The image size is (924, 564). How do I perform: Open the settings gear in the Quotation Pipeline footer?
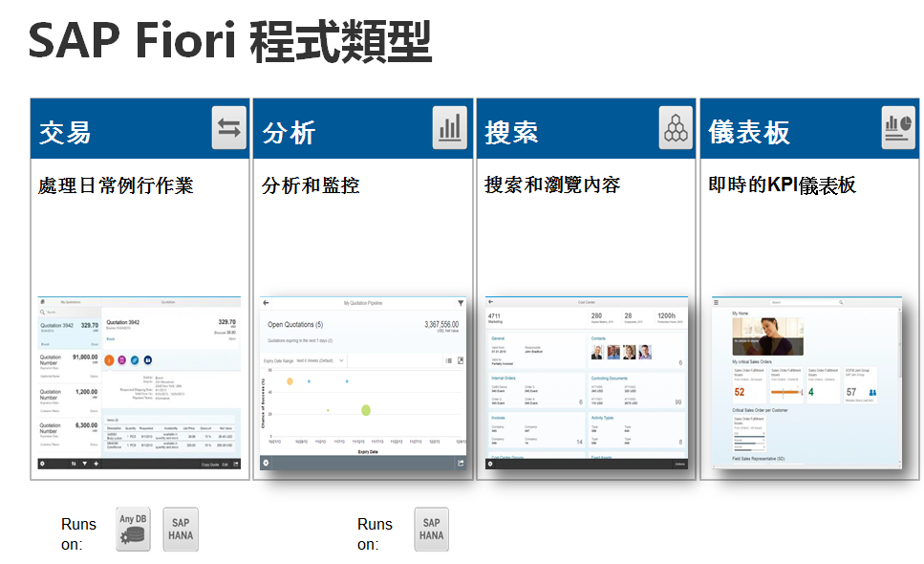[x=266, y=464]
